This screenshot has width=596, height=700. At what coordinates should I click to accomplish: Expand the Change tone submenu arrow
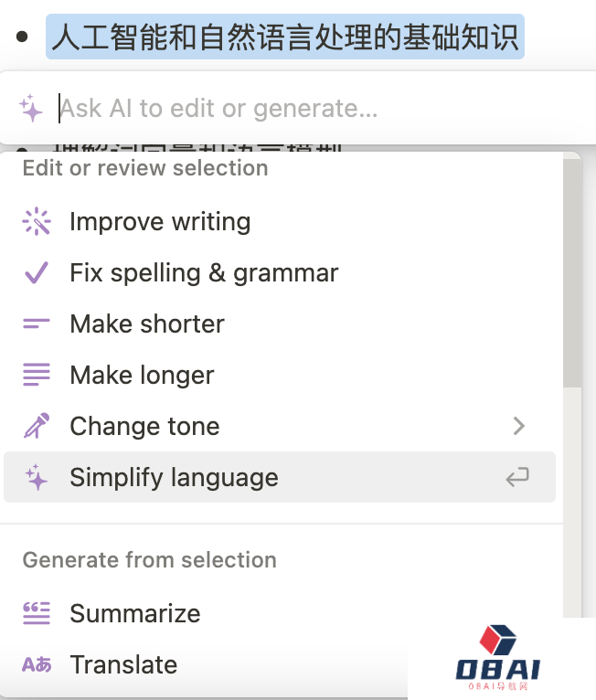(519, 426)
